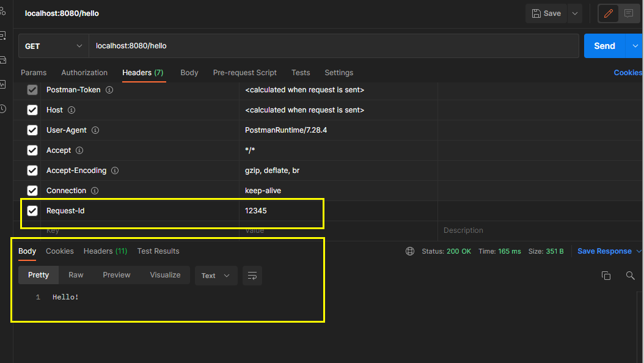Click the Hello! response text
644x363 pixels.
click(66, 297)
